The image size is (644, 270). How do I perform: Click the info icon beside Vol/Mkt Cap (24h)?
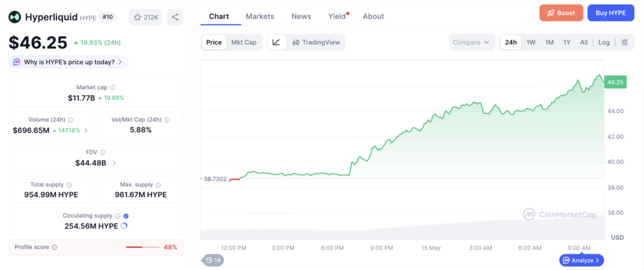pyautogui.click(x=167, y=120)
